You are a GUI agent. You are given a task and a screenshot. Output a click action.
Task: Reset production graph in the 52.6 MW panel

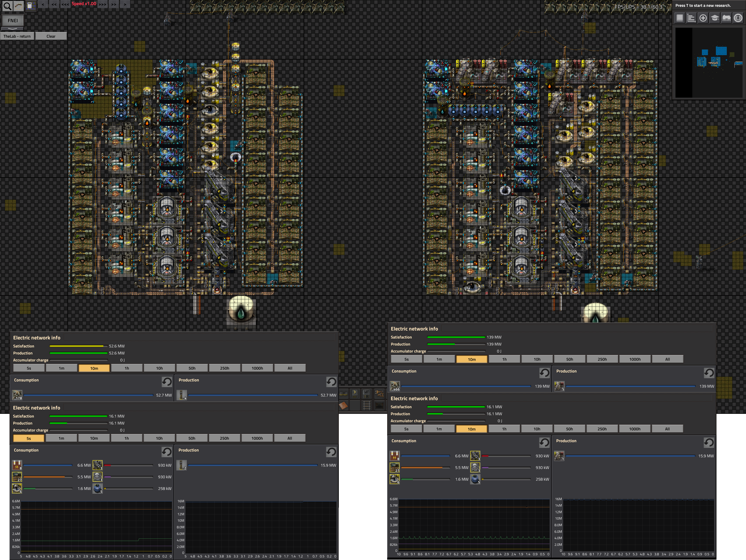pos(331,382)
